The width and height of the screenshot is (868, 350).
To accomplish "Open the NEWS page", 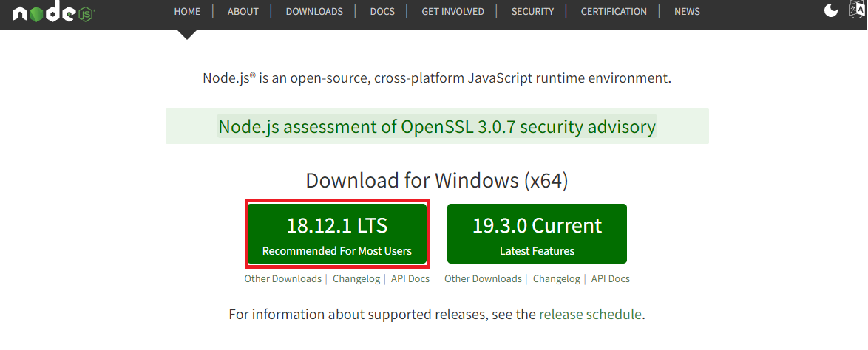I will tap(687, 11).
